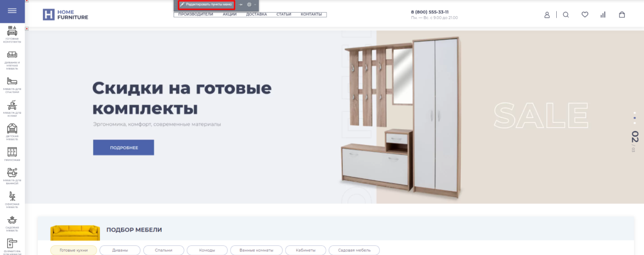Image resolution: width=644 pixels, height=255 pixels.
Task: Click the pin icon in edit toolbar
Action: [241, 4]
